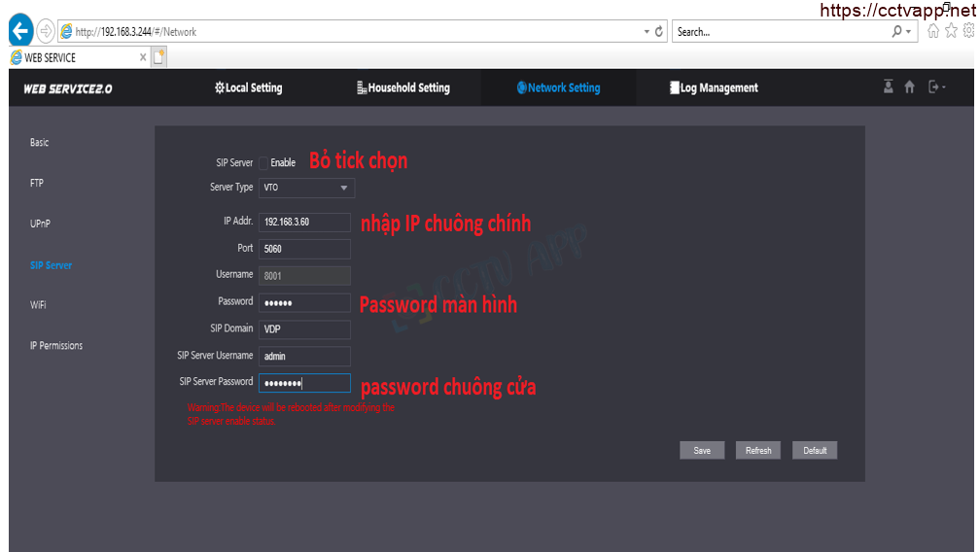The height and width of the screenshot is (552, 980).
Task: Toggle the SIP Server Enable checkbox
Action: 263,163
